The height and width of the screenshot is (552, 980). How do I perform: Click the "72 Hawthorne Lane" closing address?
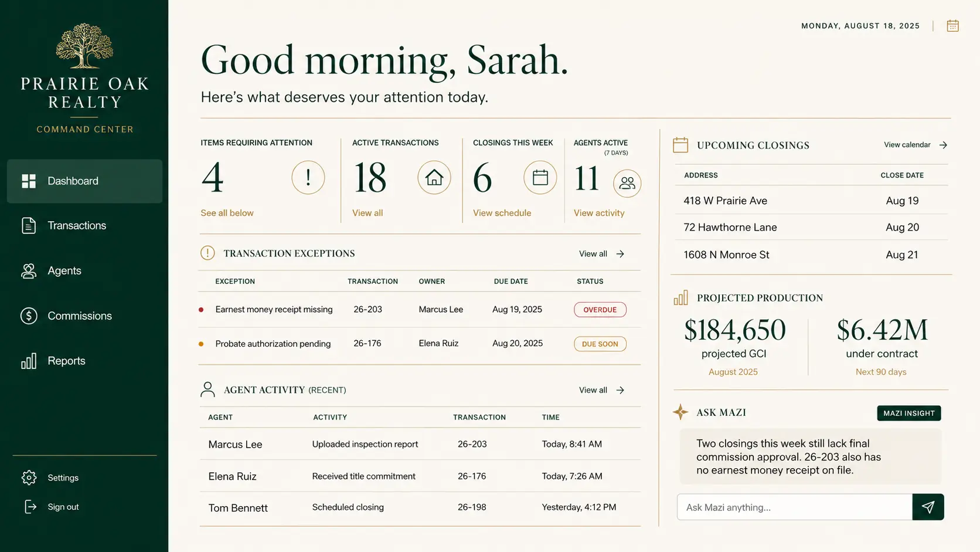(x=730, y=227)
